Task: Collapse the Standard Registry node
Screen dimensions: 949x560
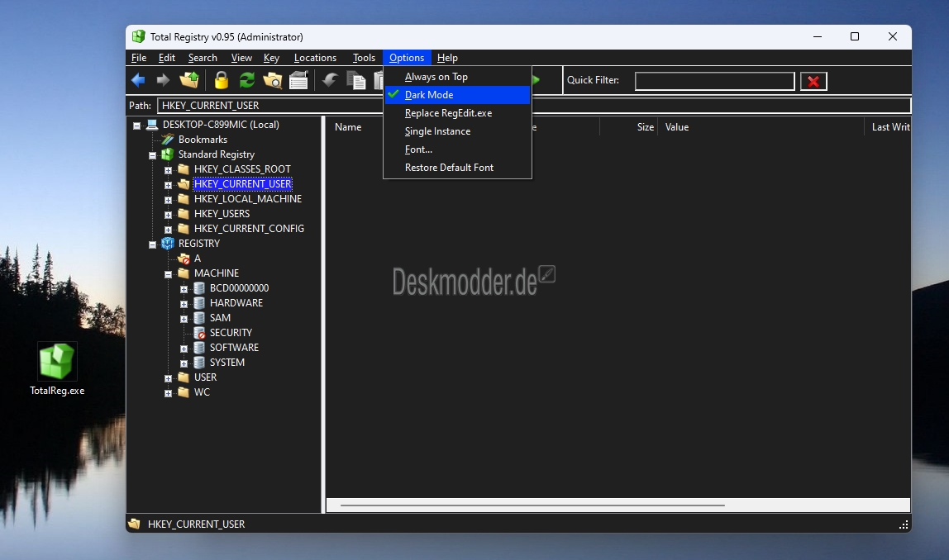Action: click(x=152, y=155)
